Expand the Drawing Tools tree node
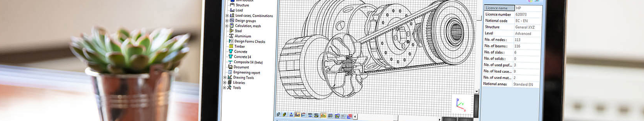644x121 pixels. tap(225, 77)
